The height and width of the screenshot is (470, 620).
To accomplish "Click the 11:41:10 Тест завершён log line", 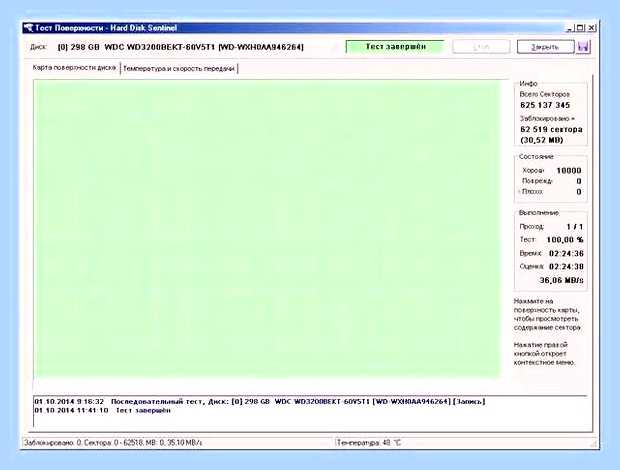I will (x=102, y=410).
